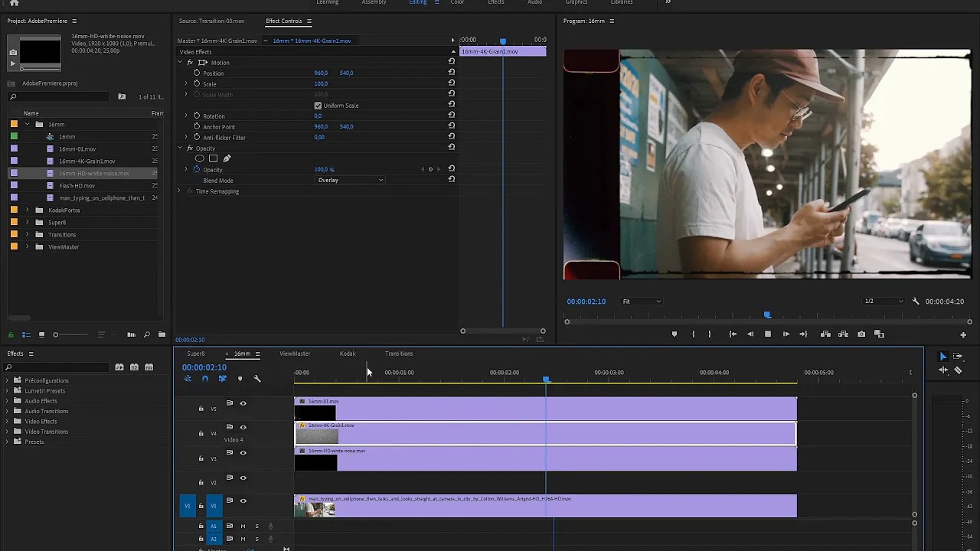This screenshot has width=980, height=551.
Task: Switch to the Kodak sequence tab
Action: coord(348,354)
